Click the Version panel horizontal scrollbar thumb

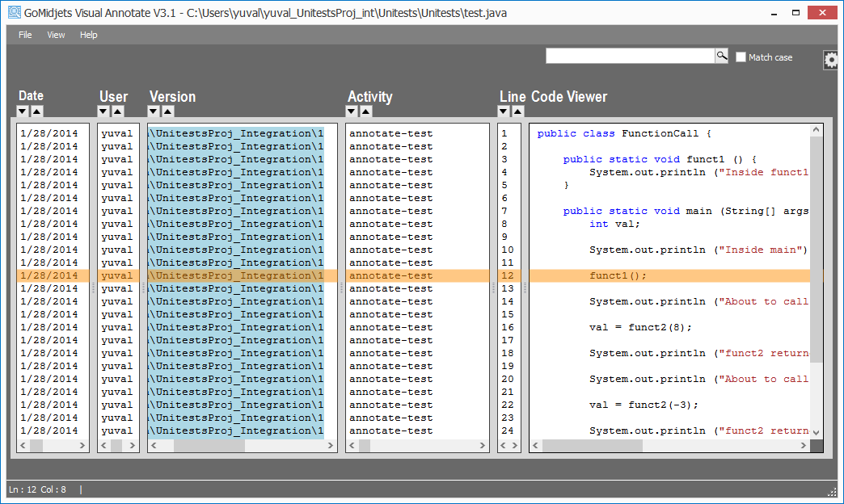coord(209,446)
